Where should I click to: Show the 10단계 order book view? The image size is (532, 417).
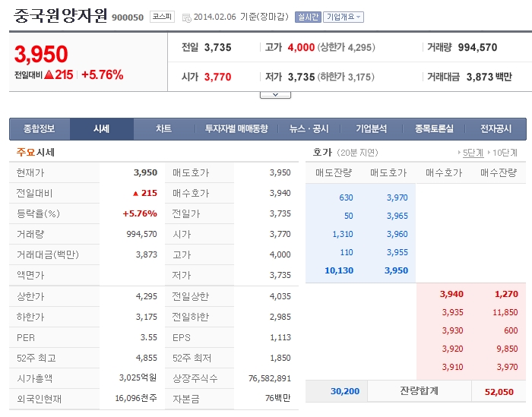point(505,153)
